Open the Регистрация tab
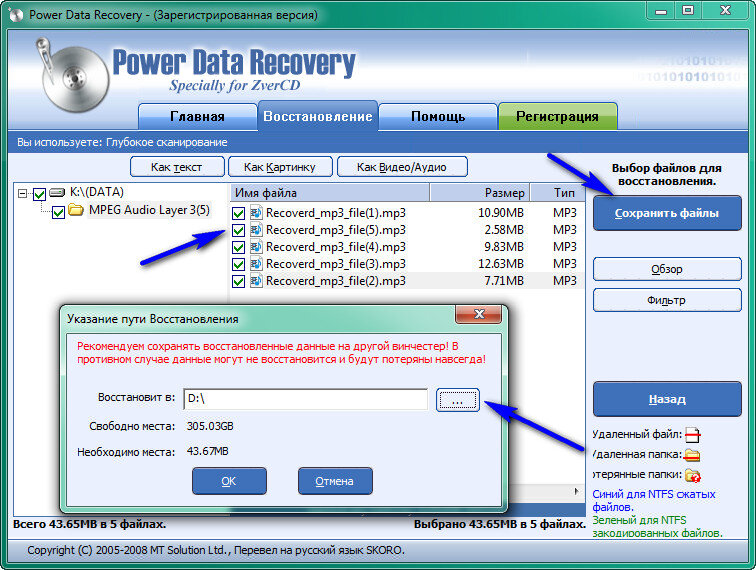This screenshot has width=756, height=570. pos(557,116)
